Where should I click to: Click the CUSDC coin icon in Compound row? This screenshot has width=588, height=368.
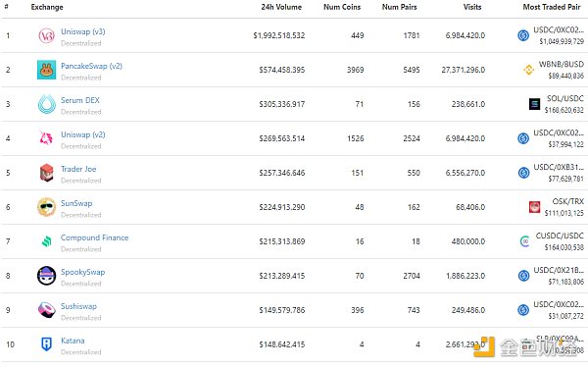pyautogui.click(x=525, y=241)
